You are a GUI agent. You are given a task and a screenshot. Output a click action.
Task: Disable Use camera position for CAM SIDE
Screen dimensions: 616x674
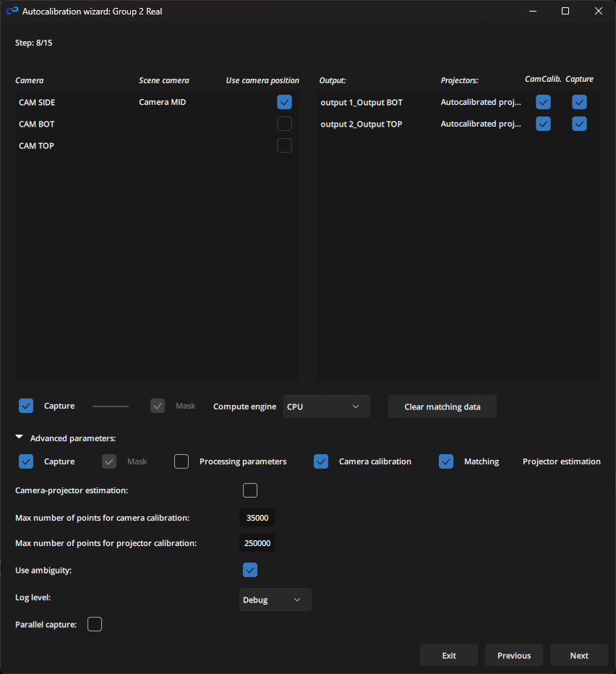pos(284,102)
